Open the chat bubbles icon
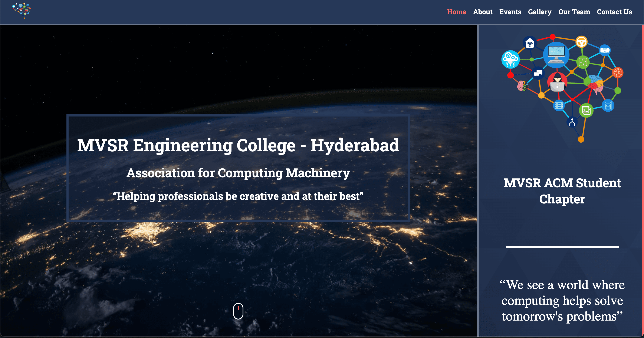The height and width of the screenshot is (338, 644). coord(538,74)
